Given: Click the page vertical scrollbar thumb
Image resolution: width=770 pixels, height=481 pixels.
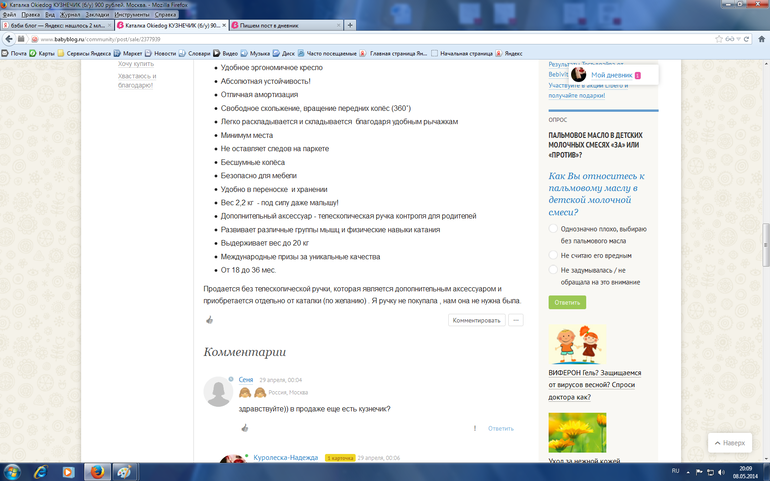Looking at the screenshot, I should (765, 245).
